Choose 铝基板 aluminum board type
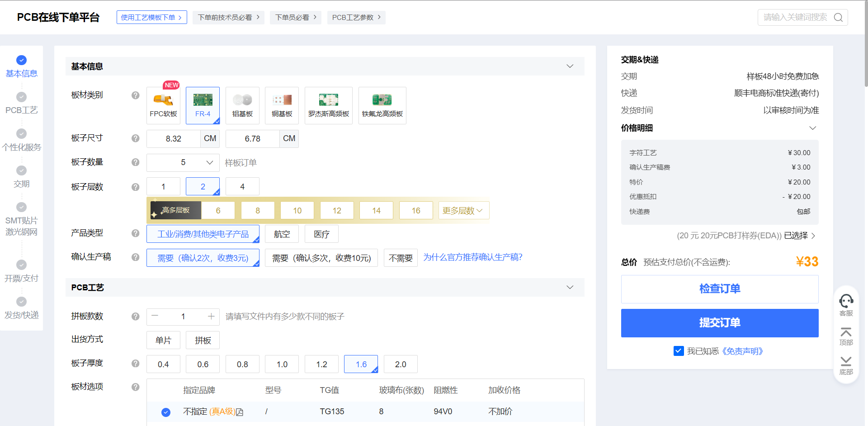This screenshot has height=426, width=868. [242, 105]
